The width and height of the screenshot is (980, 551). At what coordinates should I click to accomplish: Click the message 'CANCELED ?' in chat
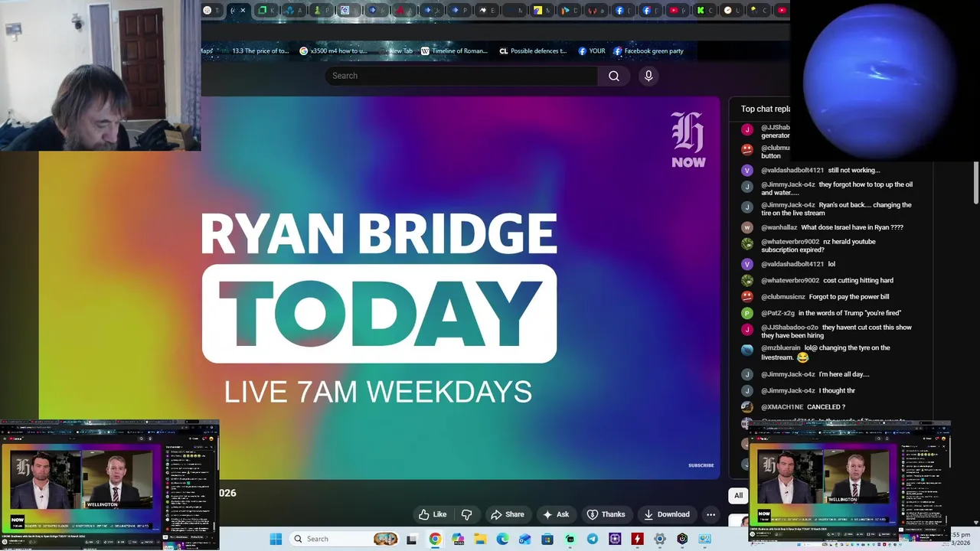[826, 407]
